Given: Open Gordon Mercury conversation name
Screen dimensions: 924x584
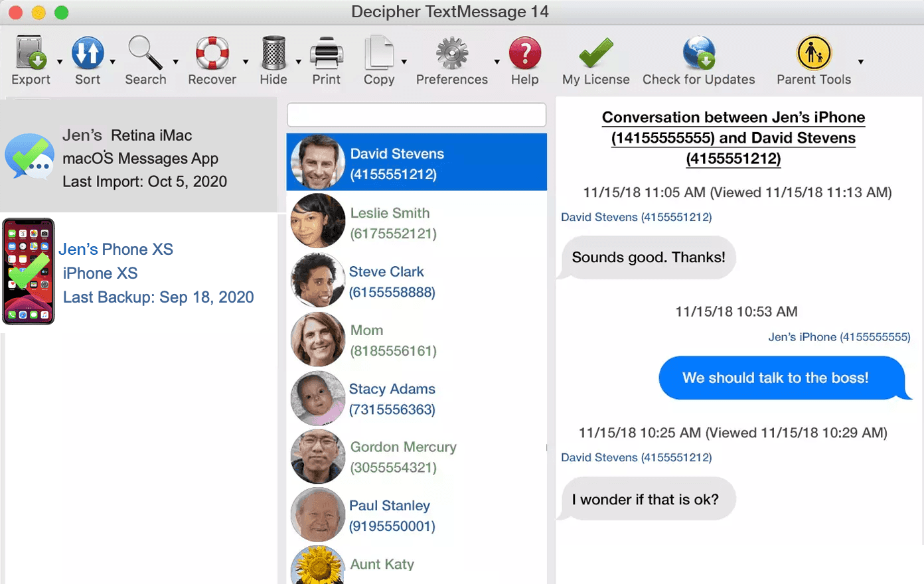Looking at the screenshot, I should tap(403, 447).
